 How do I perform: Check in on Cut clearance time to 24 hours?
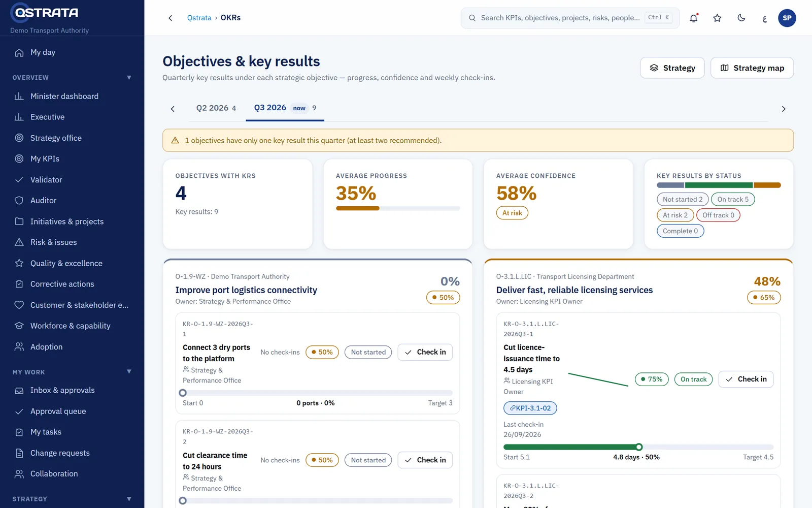click(x=425, y=460)
